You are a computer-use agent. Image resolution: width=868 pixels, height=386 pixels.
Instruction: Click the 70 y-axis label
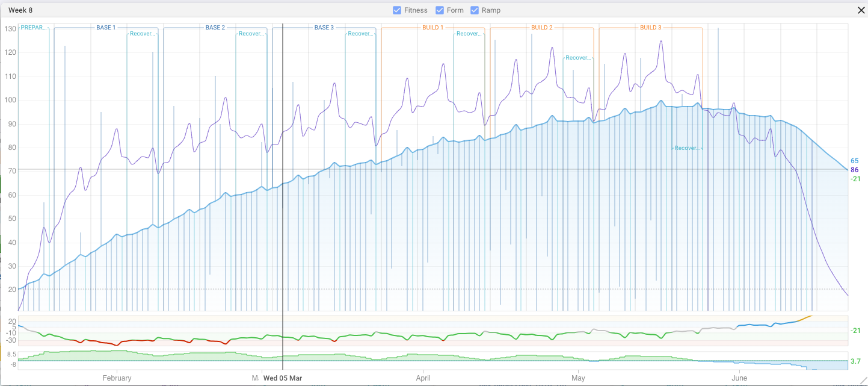click(x=12, y=172)
